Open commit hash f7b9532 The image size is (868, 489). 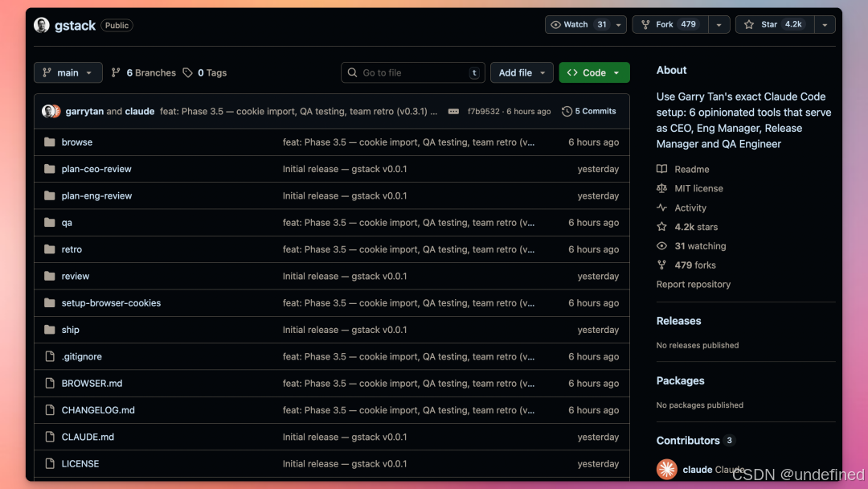[483, 111]
